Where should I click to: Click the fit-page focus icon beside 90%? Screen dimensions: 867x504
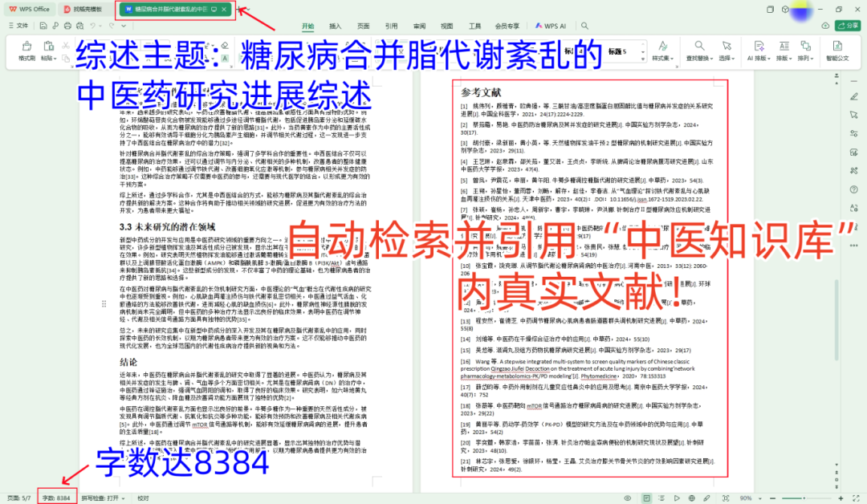[726, 498]
